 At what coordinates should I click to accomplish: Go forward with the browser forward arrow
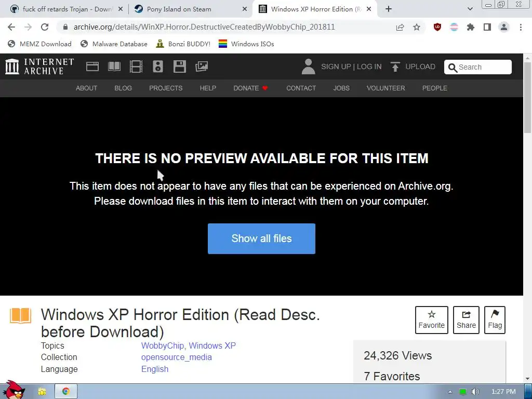pyautogui.click(x=28, y=27)
